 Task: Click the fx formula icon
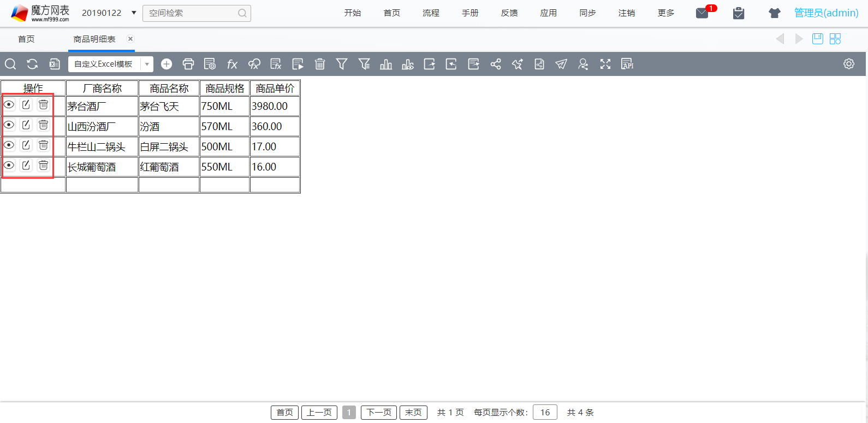pos(232,64)
